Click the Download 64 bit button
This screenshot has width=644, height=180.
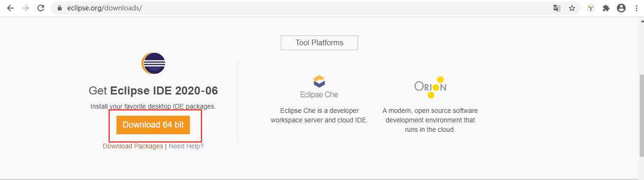(x=153, y=125)
